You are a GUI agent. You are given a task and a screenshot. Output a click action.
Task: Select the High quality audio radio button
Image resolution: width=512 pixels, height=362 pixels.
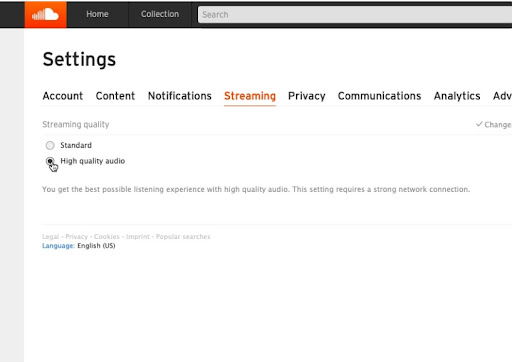coord(50,161)
